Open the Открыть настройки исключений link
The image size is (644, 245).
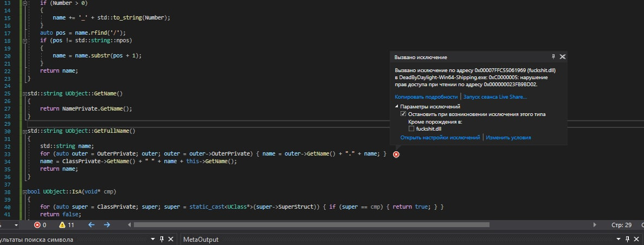tap(440, 138)
